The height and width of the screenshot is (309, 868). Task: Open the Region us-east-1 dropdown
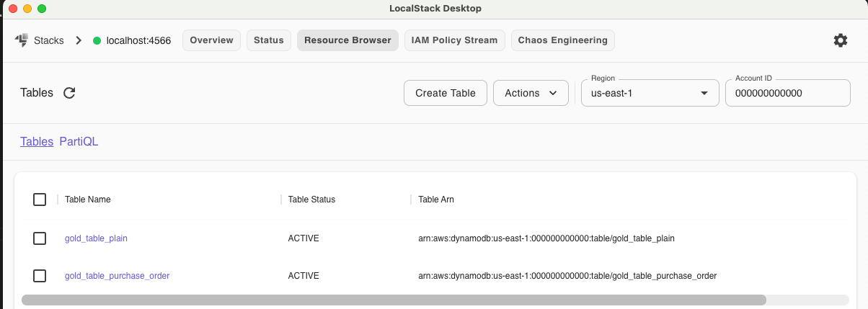pos(650,93)
